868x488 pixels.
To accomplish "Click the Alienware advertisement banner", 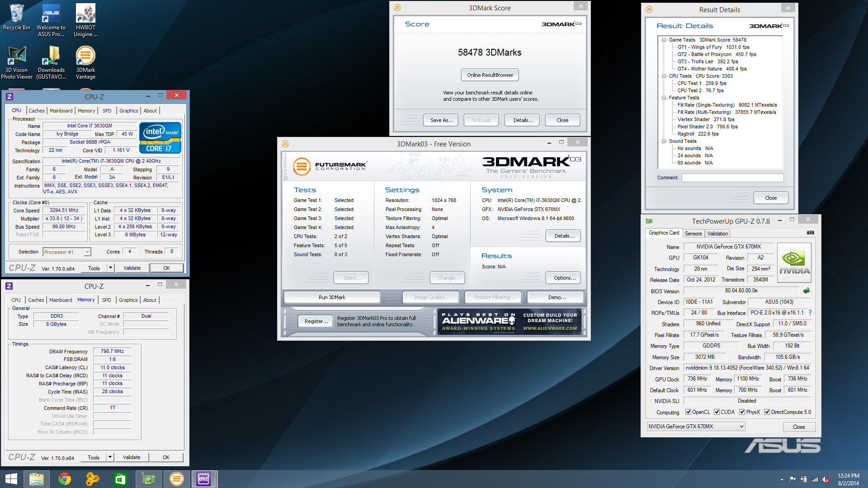I will [509, 322].
